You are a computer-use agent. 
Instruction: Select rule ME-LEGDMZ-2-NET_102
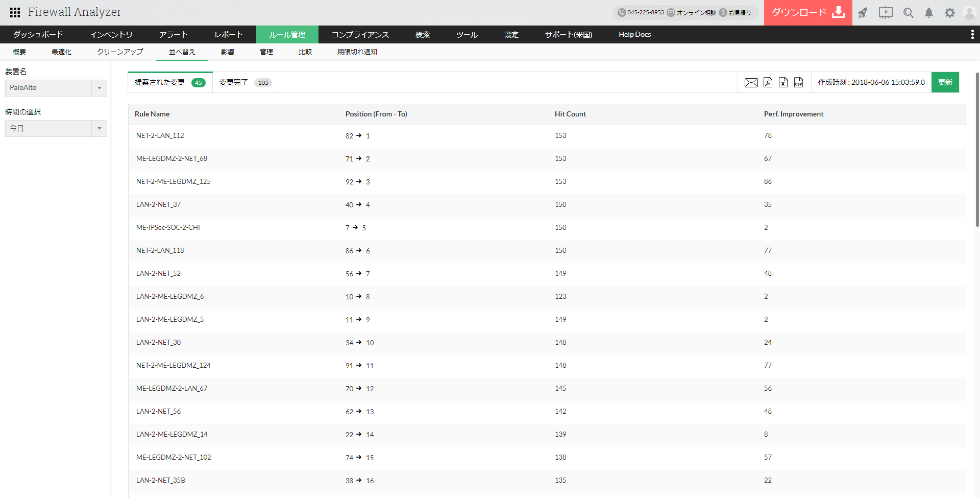click(x=174, y=457)
